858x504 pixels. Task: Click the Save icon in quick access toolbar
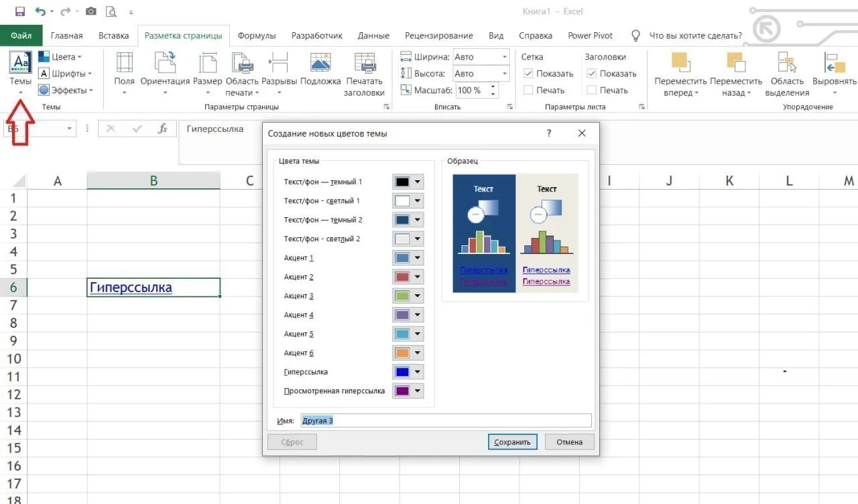pos(19,11)
